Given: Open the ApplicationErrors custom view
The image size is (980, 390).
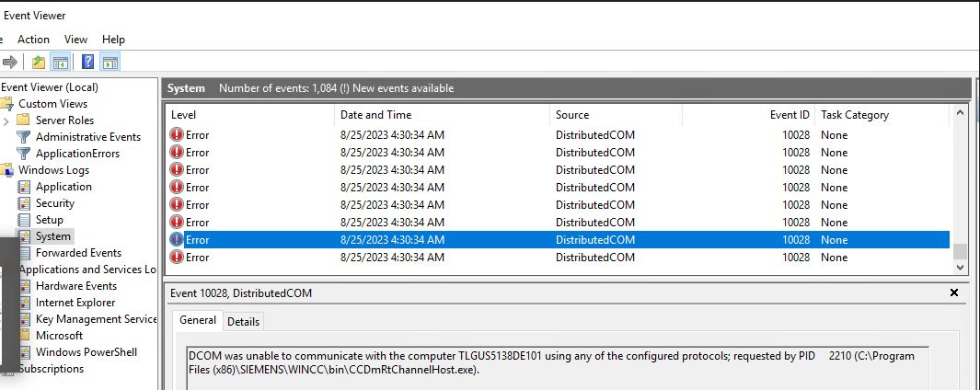Looking at the screenshot, I should click(77, 154).
